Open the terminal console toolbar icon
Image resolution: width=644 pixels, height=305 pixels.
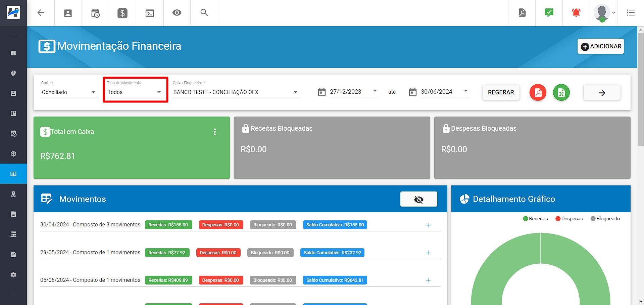150,13
